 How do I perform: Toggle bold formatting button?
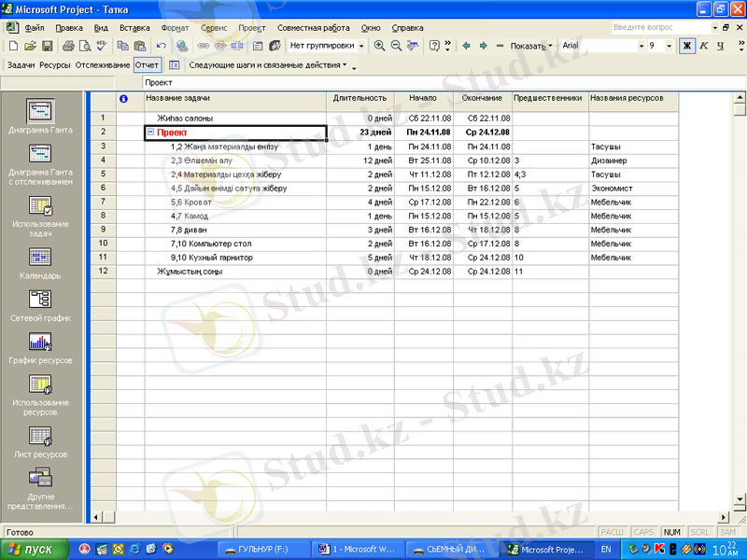point(687,46)
